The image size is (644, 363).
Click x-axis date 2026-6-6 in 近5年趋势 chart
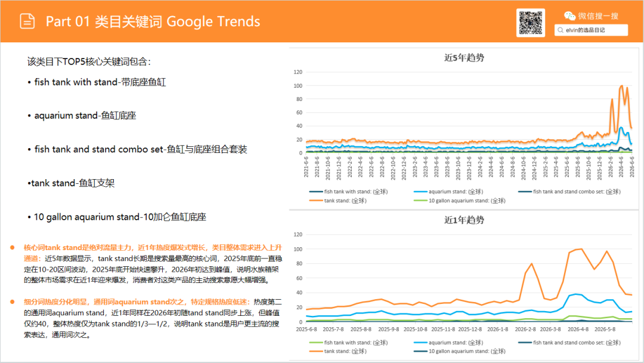631,167
